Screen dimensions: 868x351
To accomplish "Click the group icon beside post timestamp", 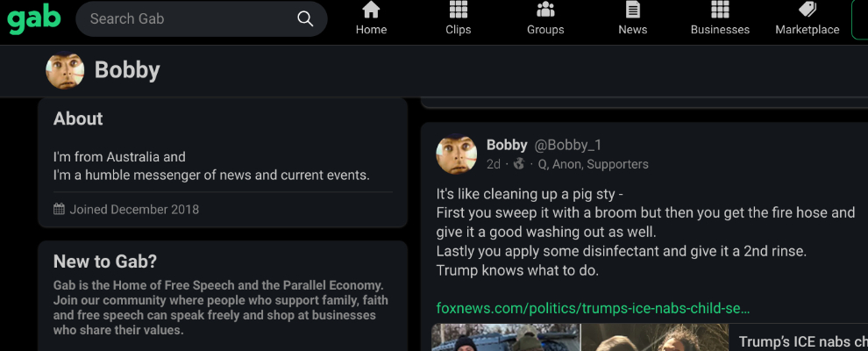I will (x=519, y=164).
